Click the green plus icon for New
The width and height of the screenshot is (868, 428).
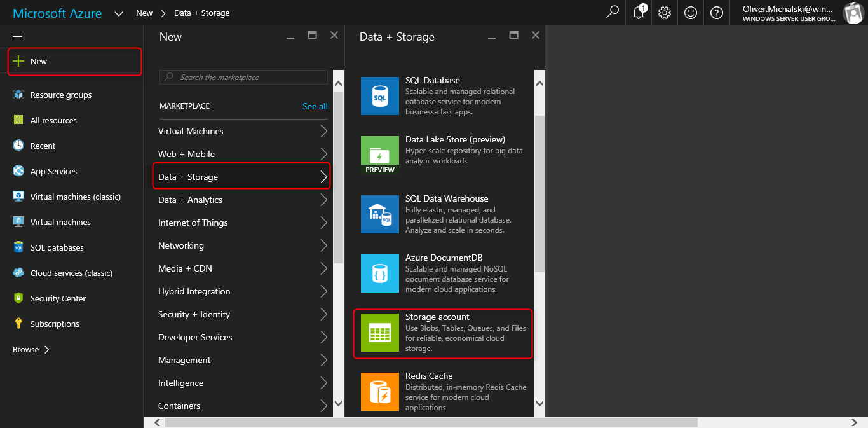[18, 61]
